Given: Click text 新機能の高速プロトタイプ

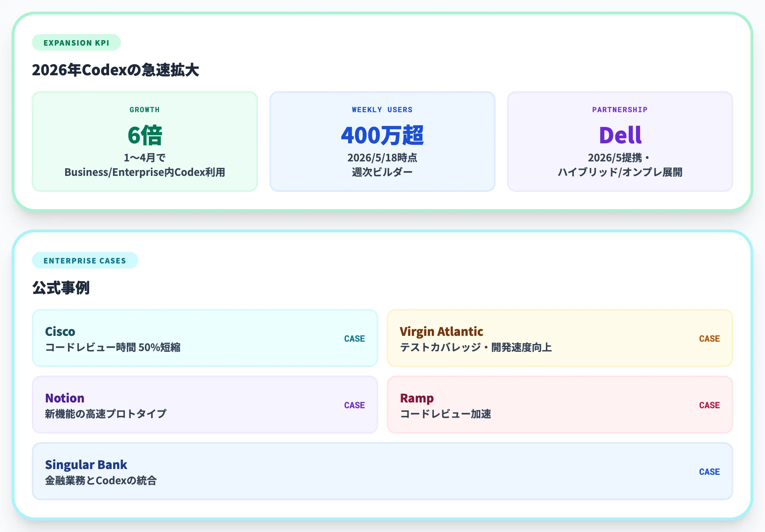Looking at the screenshot, I should (106, 414).
